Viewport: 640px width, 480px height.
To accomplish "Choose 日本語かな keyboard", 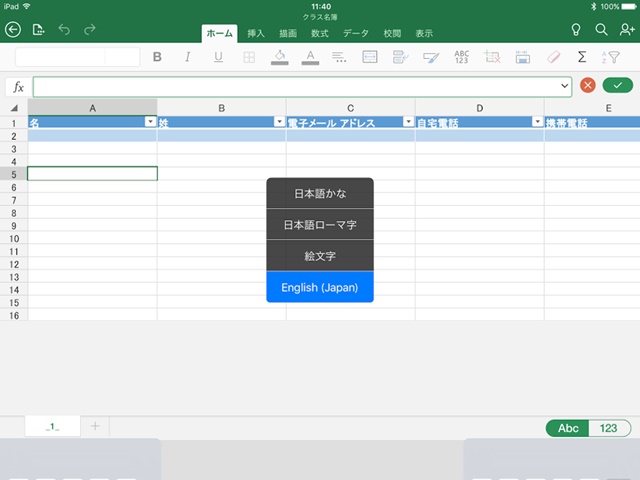I will 320,193.
